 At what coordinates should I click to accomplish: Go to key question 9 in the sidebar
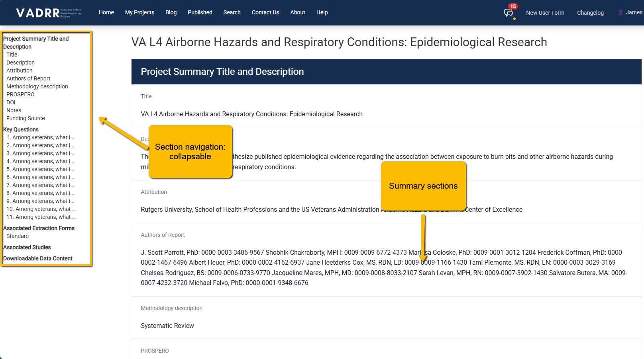(x=40, y=201)
